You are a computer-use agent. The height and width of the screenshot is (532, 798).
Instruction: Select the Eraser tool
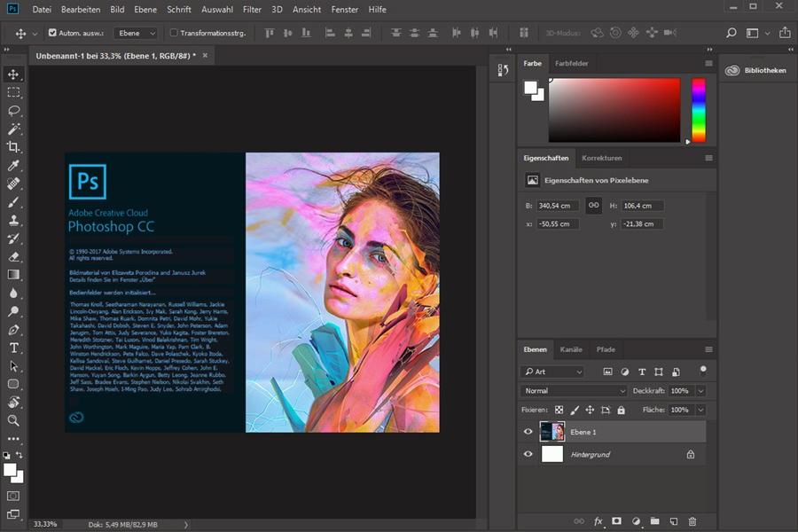point(13,256)
